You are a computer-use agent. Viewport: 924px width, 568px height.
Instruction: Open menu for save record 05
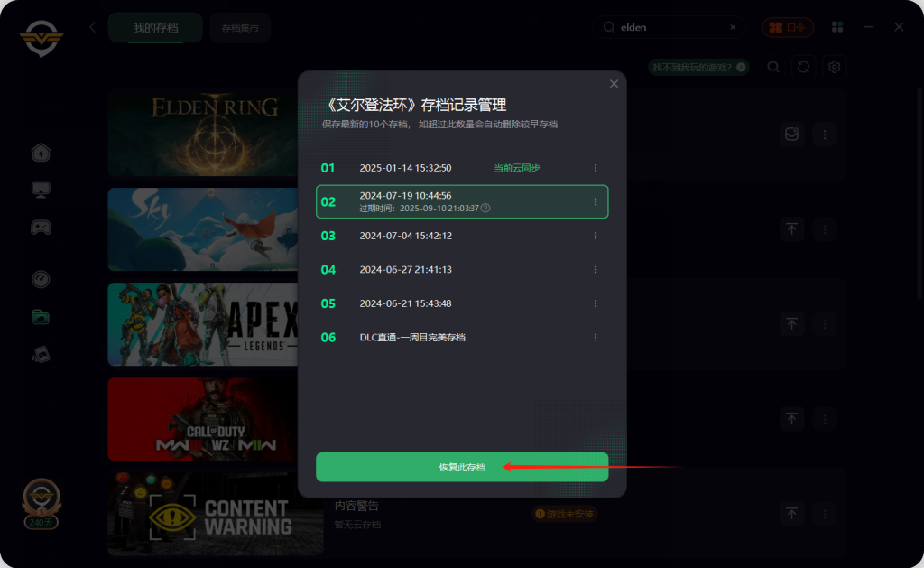596,303
